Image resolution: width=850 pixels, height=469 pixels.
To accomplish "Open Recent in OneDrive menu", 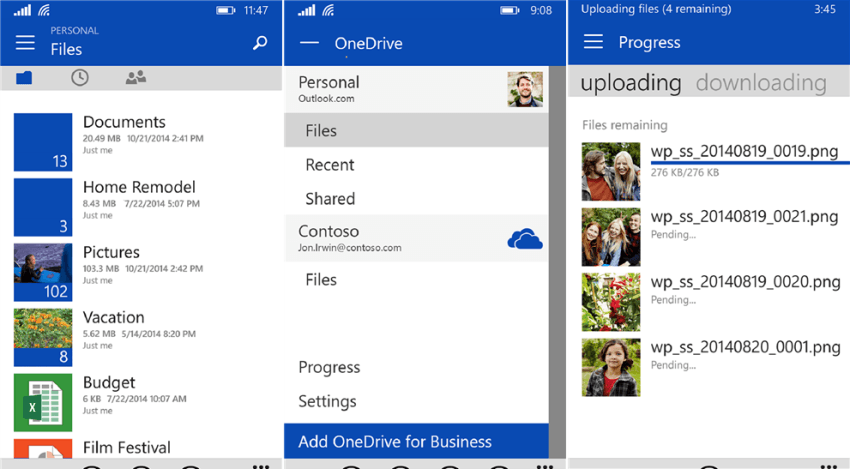I will point(330,165).
